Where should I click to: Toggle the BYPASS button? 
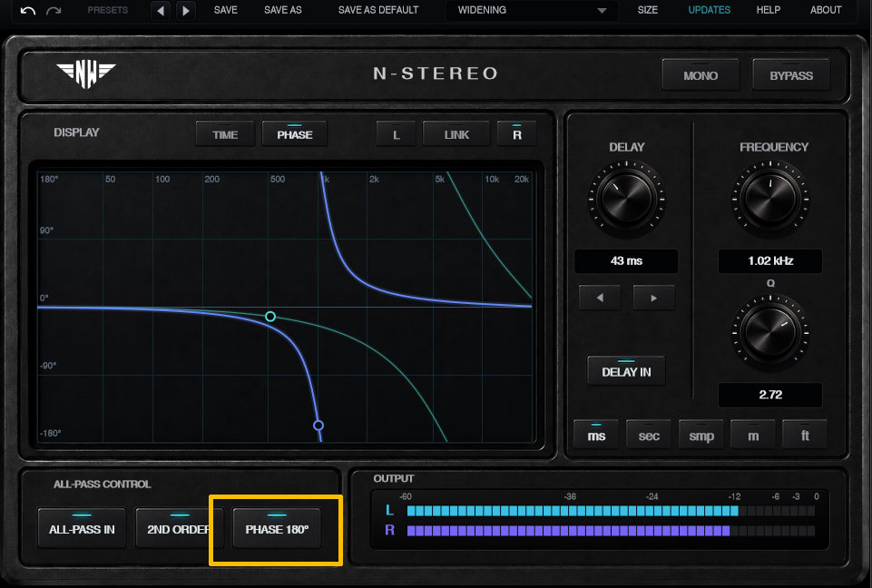pyautogui.click(x=791, y=75)
